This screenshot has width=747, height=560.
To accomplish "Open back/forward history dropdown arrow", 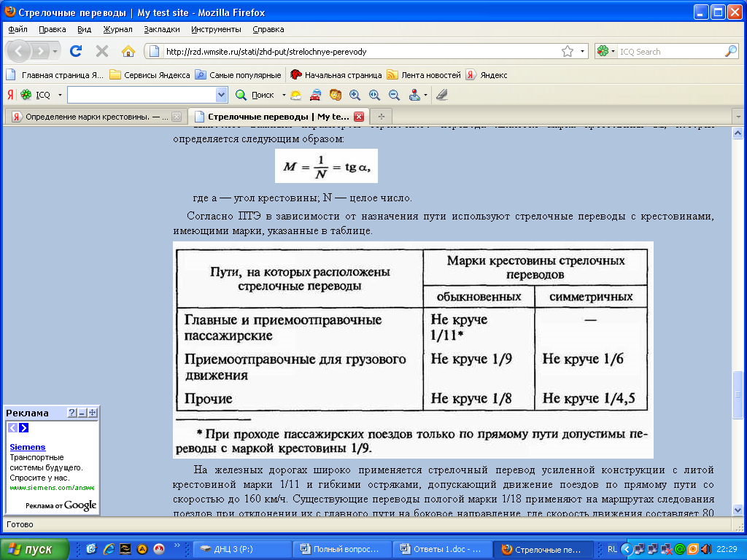I will (x=55, y=52).
